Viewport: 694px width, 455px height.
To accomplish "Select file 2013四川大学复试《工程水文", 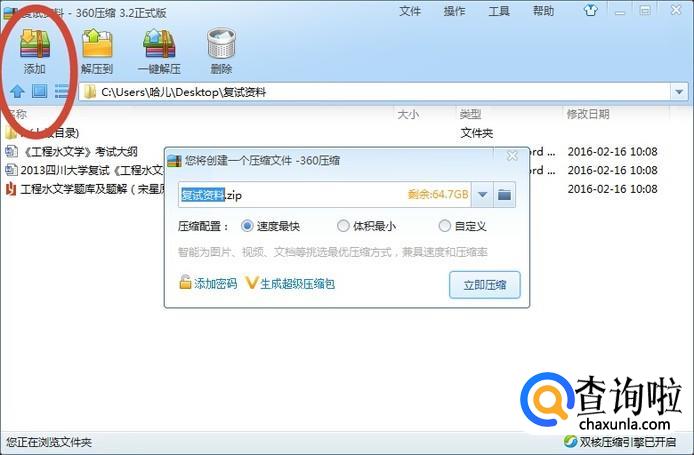I will click(x=92, y=170).
